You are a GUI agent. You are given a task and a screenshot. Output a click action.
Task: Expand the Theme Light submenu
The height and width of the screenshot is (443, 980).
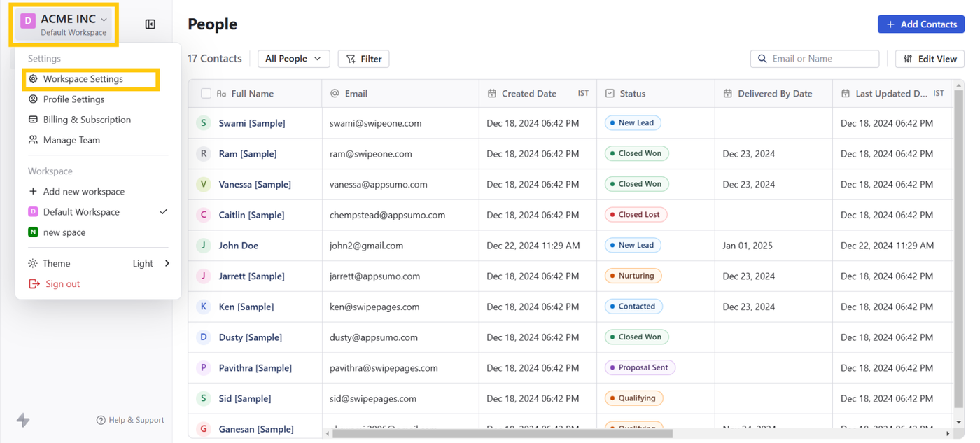pyautogui.click(x=167, y=263)
